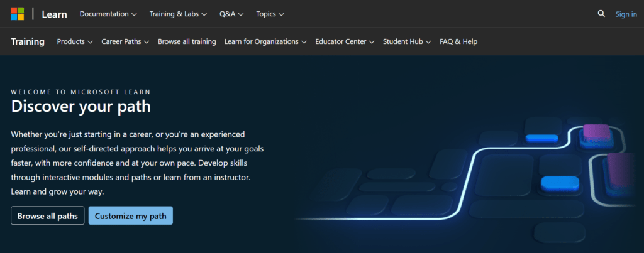The height and width of the screenshot is (253, 644).
Task: Open the Training section heading
Action: click(x=28, y=41)
